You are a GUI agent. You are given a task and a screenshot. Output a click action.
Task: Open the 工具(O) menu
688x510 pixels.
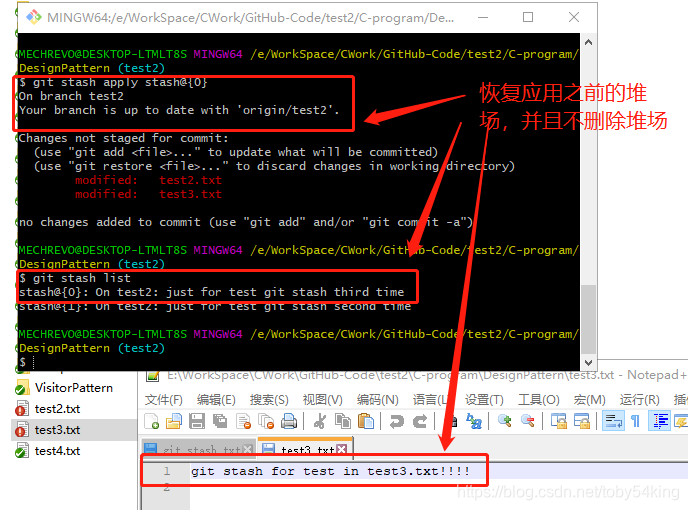[x=538, y=400]
